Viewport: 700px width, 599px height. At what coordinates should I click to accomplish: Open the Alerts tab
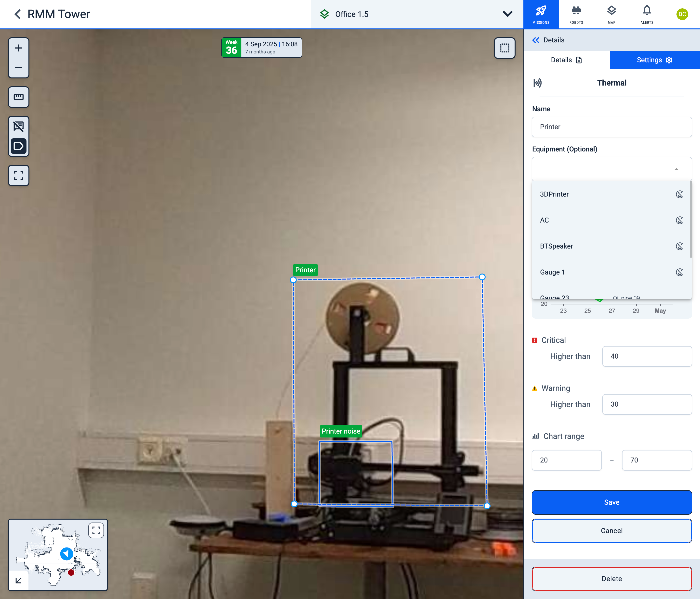(647, 14)
